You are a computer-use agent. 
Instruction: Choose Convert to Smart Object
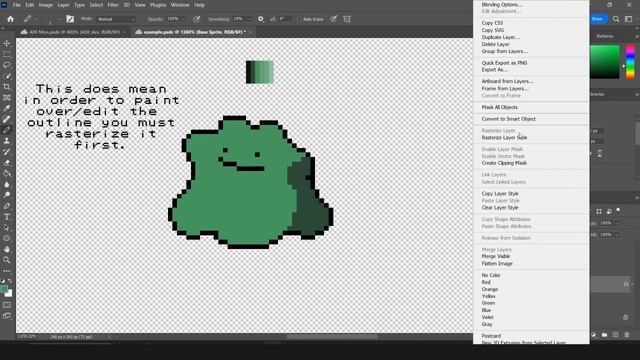[x=509, y=119]
